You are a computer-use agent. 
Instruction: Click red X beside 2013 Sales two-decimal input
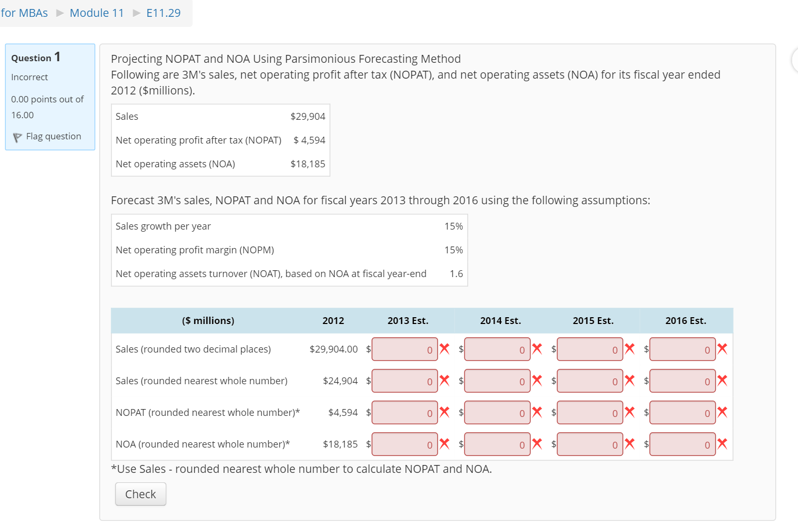tap(444, 349)
